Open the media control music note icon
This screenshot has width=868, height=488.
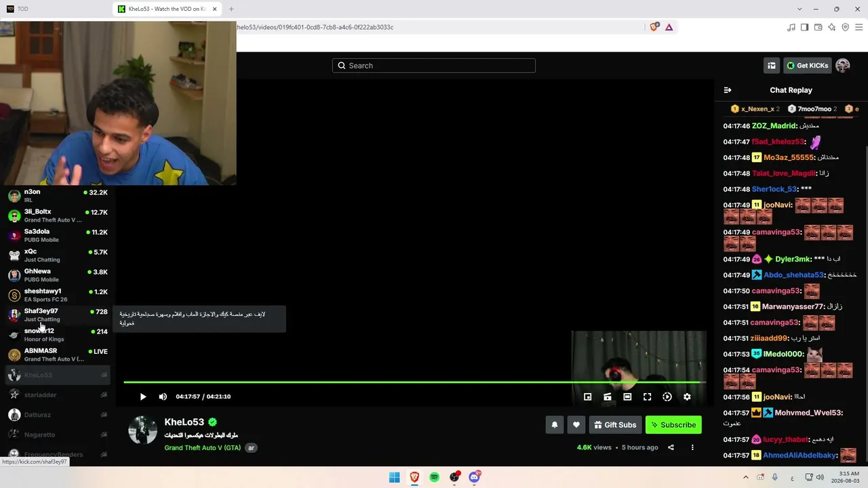pos(791,27)
